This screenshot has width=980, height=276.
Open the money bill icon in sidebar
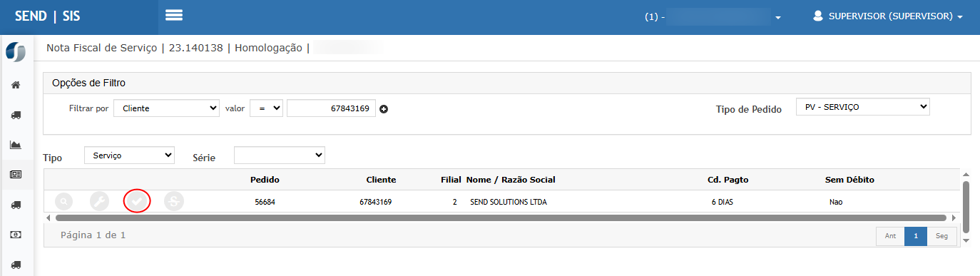pos(15,234)
